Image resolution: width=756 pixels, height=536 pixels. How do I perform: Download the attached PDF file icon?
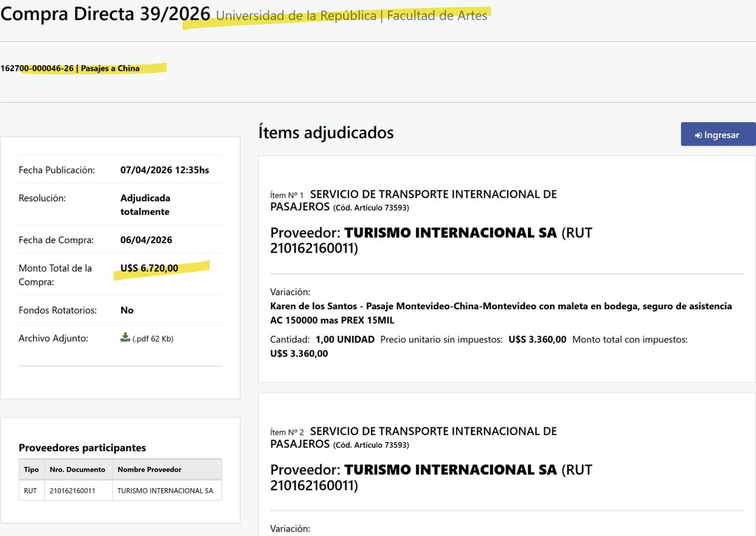point(125,338)
